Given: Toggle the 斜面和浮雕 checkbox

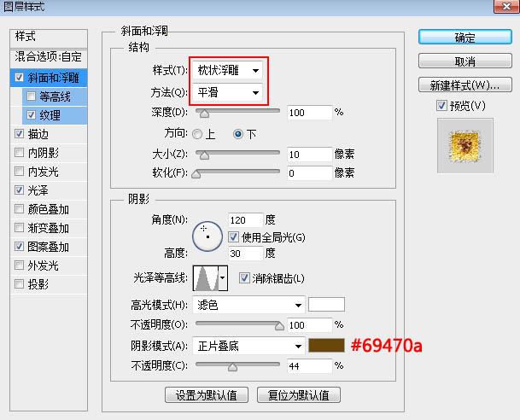Looking at the screenshot, I should click(20, 78).
